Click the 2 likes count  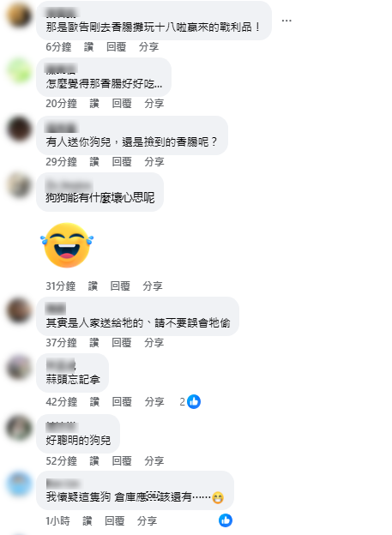coord(183,402)
